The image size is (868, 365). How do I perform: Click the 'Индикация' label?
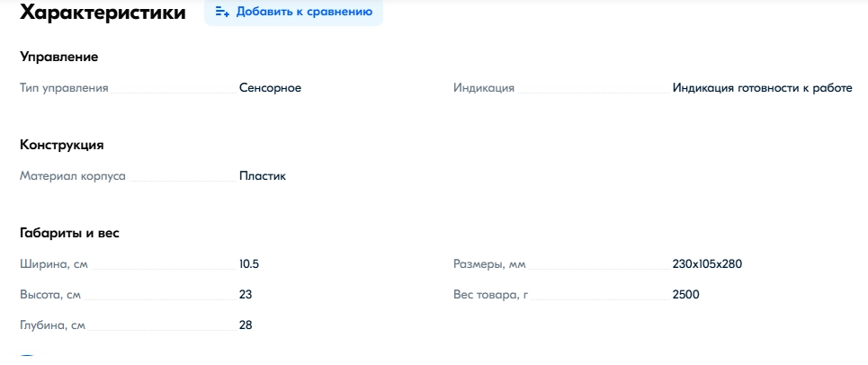484,88
